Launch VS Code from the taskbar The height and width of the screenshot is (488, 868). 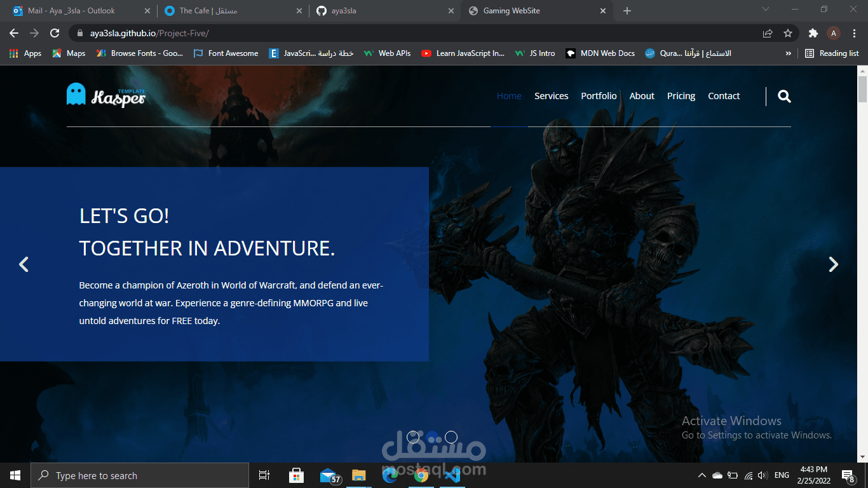pos(452,475)
